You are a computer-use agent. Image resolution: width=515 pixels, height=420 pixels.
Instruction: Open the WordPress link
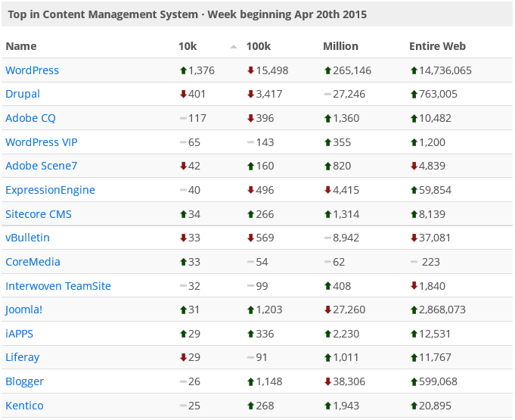[32, 70]
